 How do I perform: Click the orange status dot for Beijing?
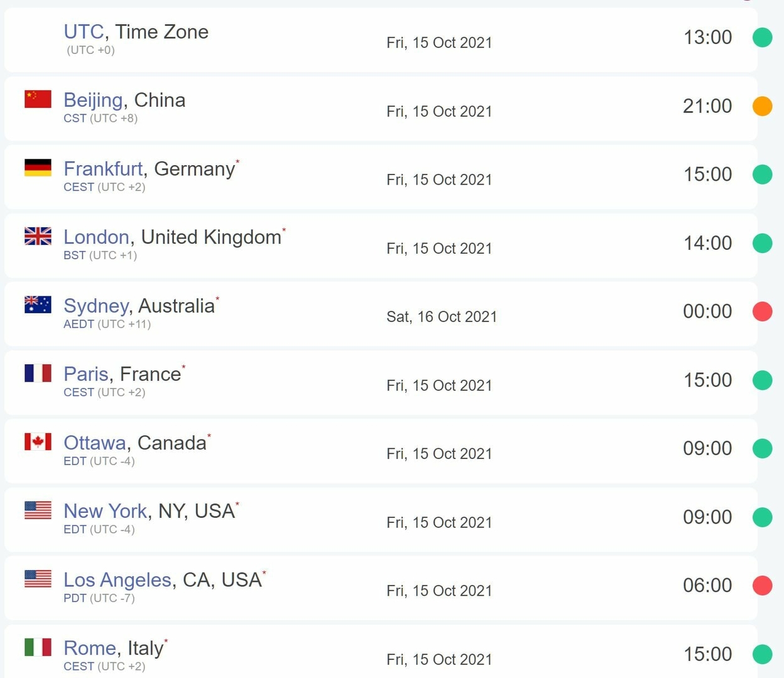[x=762, y=106]
